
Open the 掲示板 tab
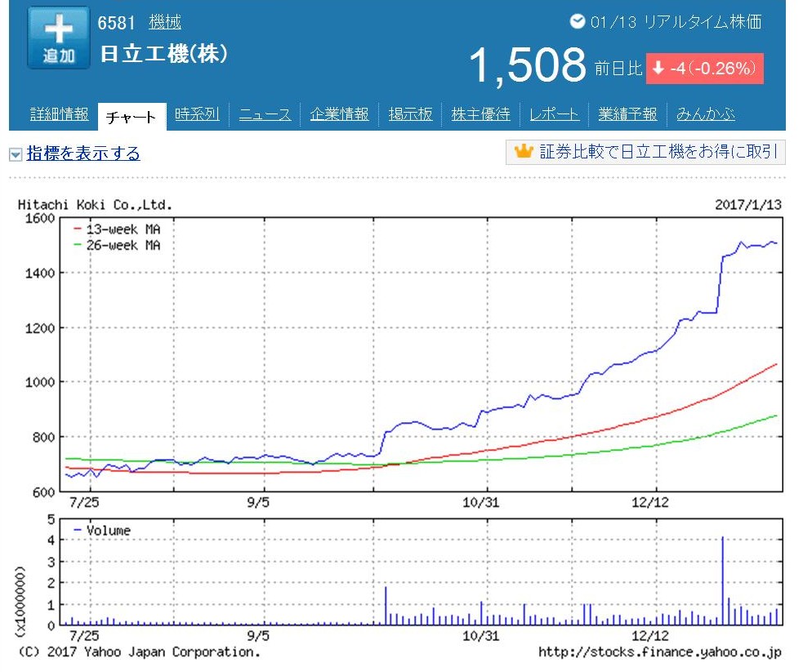coord(411,114)
